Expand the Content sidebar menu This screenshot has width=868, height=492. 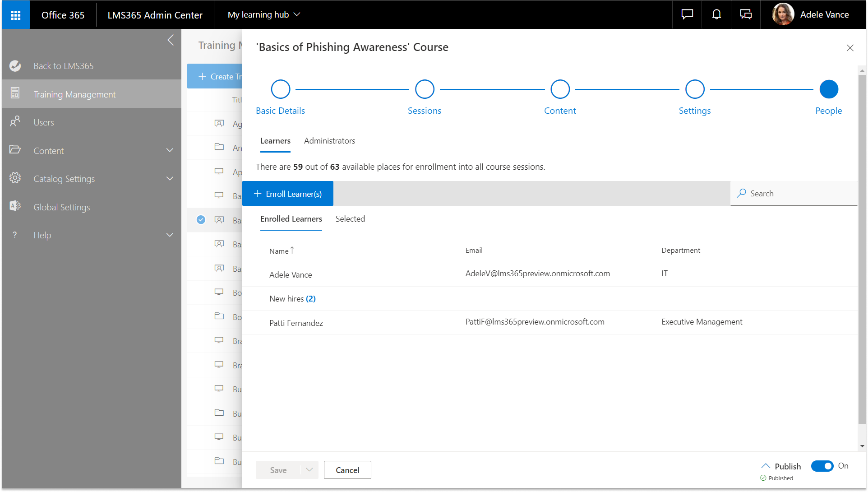(170, 150)
